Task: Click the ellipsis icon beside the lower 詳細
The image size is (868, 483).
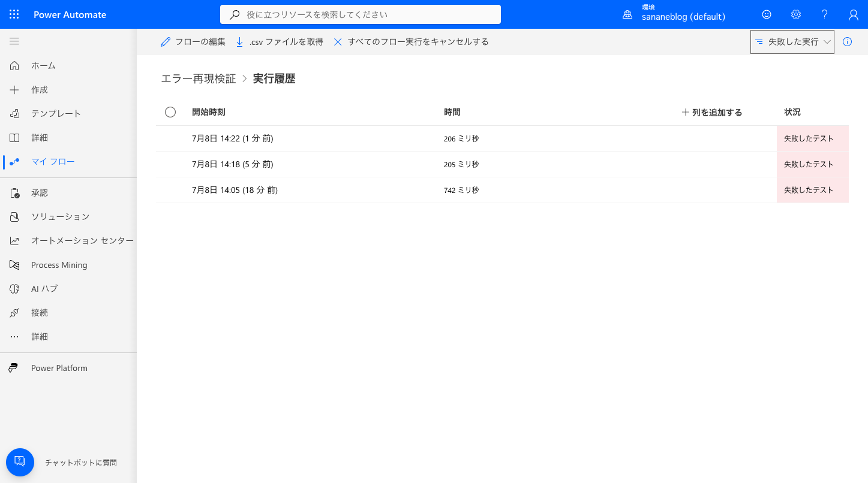Action: click(14, 337)
